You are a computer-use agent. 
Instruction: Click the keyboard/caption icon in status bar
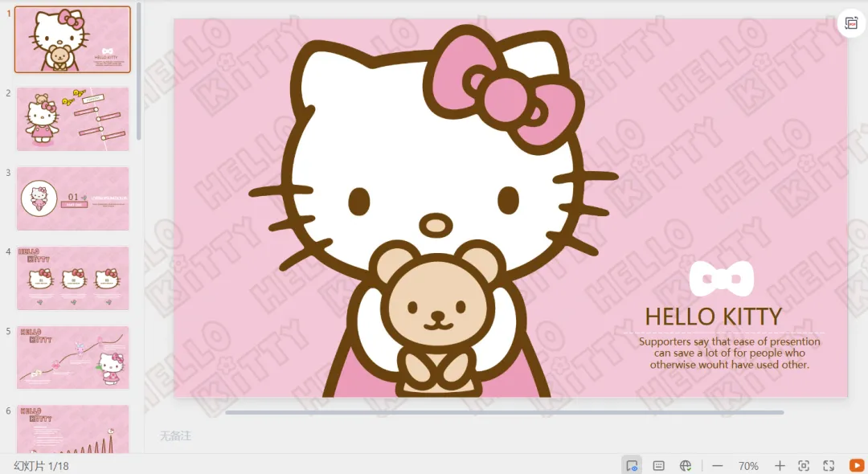(659, 466)
